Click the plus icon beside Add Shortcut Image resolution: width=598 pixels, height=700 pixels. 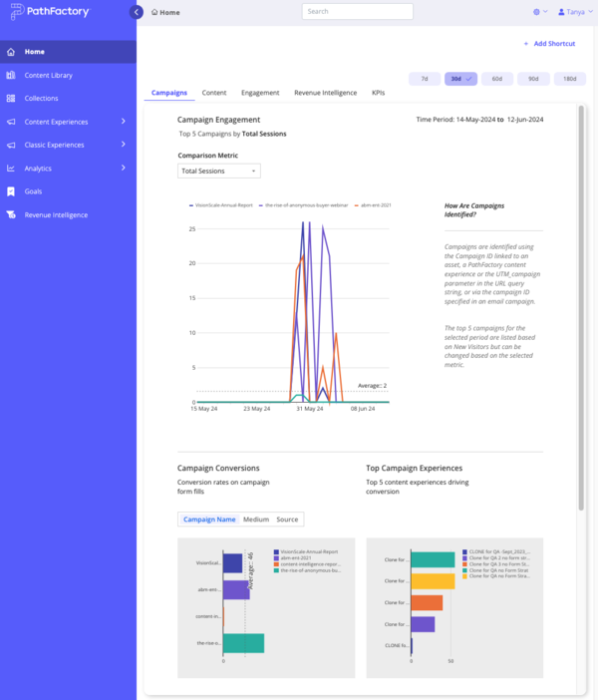pos(526,43)
